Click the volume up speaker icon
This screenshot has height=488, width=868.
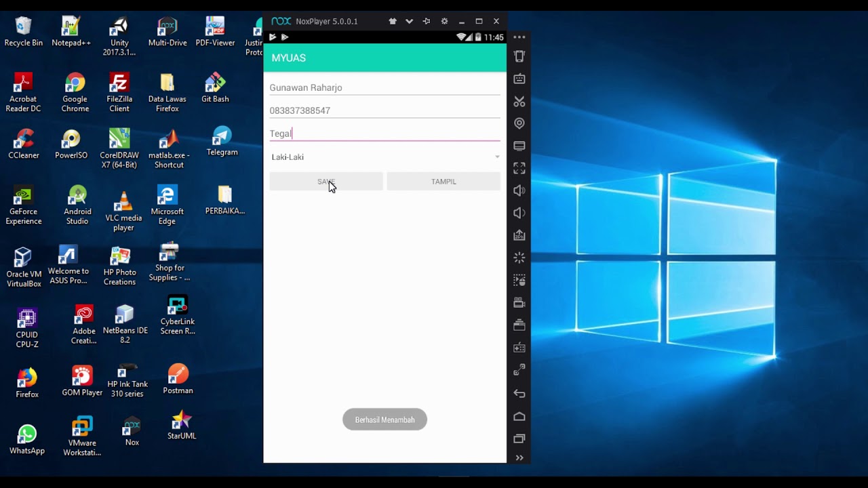point(519,190)
